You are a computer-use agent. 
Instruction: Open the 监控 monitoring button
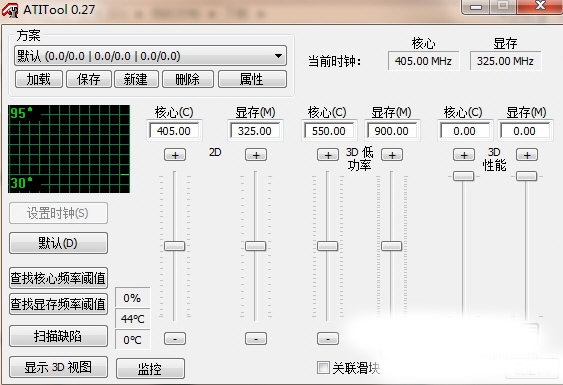(150, 368)
